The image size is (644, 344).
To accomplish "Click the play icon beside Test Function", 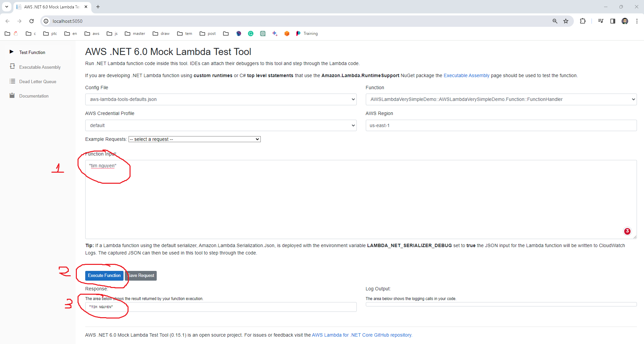I will click(11, 52).
